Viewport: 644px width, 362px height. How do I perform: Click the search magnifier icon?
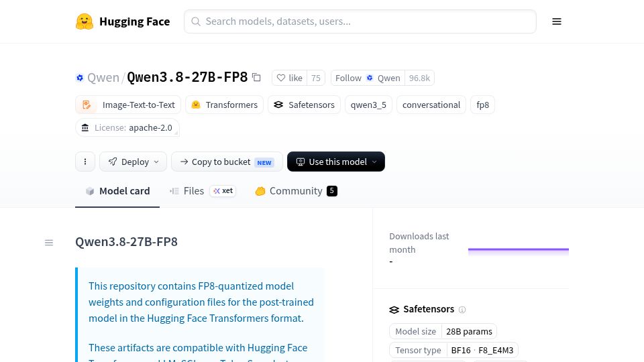[x=196, y=21]
